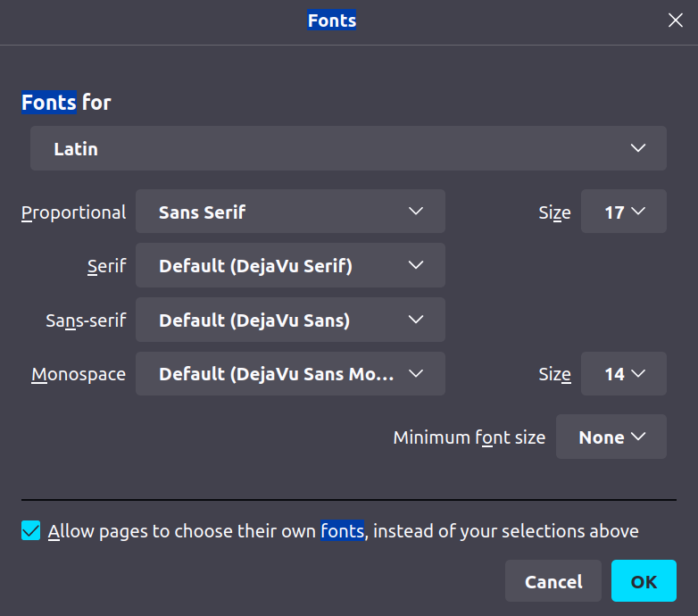Open the Latin language dropdown
Viewport: 698px width, 616px height.
348,148
